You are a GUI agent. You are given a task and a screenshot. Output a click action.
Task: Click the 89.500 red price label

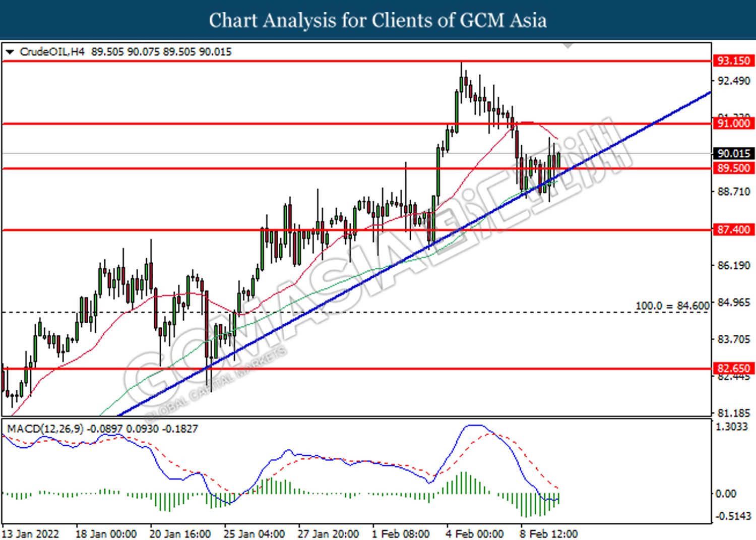pyautogui.click(x=734, y=168)
